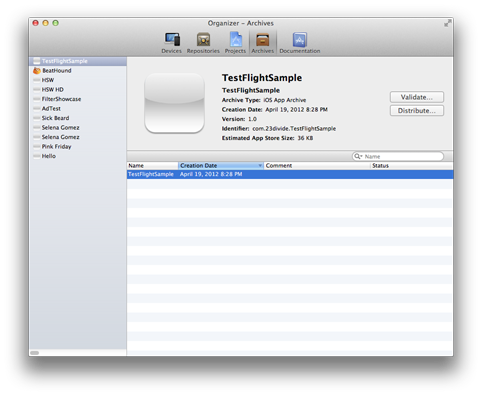482x396 pixels.
Task: Select Pink Friday in the sidebar
Action: [78, 147]
